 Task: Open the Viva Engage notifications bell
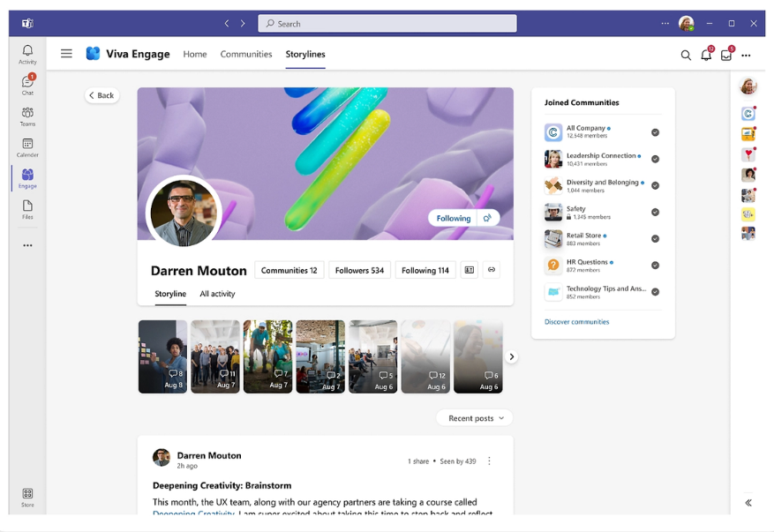706,55
